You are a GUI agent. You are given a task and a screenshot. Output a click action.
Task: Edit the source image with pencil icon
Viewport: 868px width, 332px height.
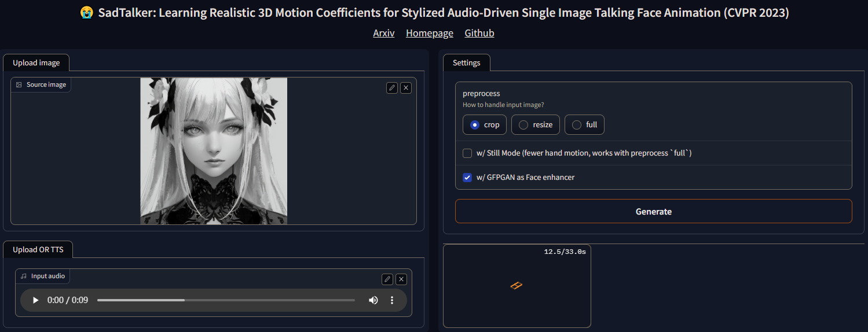pos(392,88)
